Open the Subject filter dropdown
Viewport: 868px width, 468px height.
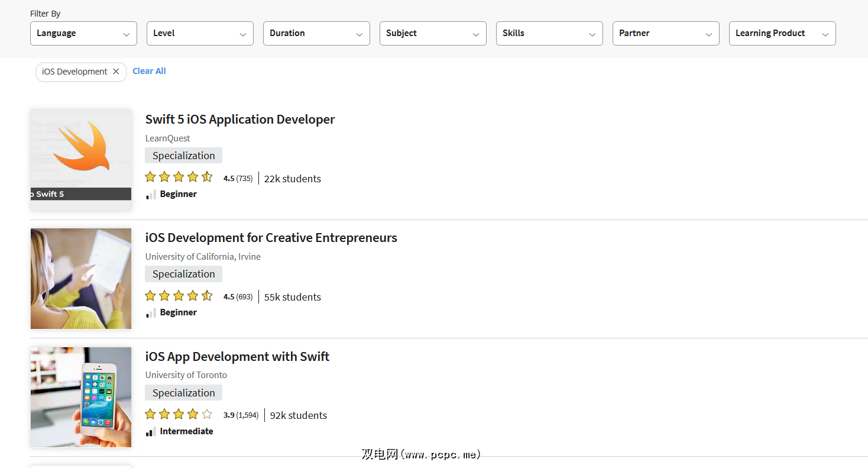tap(433, 33)
